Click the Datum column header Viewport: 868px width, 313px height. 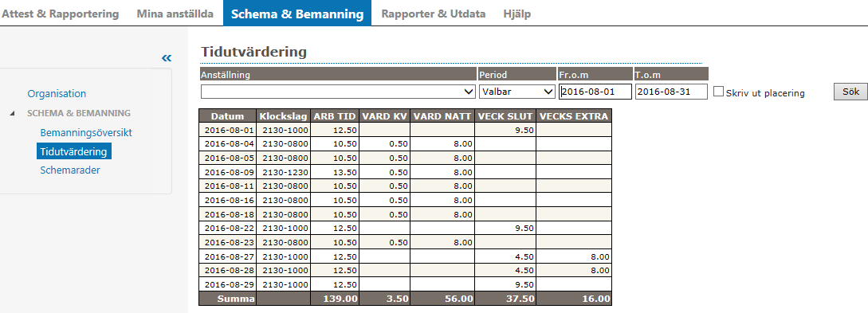click(227, 116)
